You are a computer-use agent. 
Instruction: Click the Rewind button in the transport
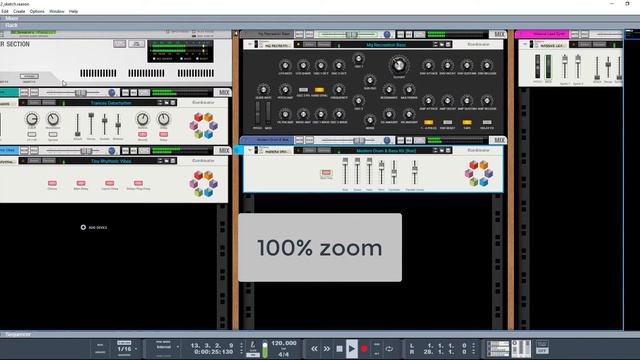[x=314, y=349]
